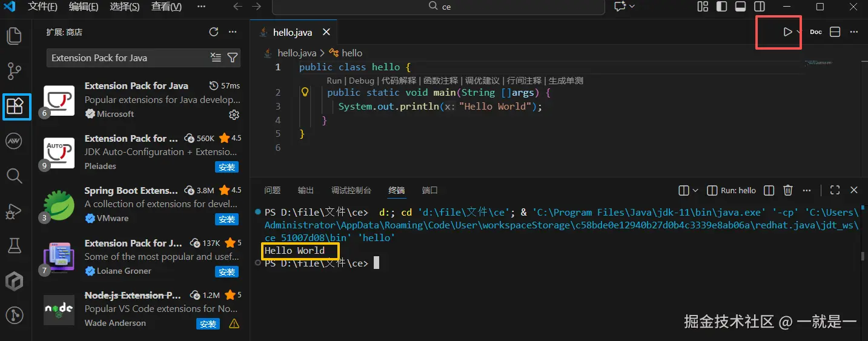
Task: Open manage gear for Extension Pack for Java
Action: (x=234, y=114)
